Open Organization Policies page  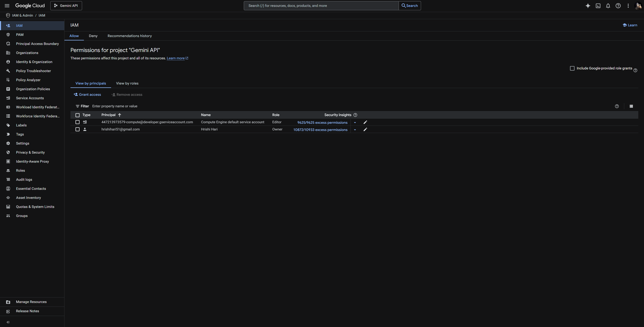click(x=32, y=89)
